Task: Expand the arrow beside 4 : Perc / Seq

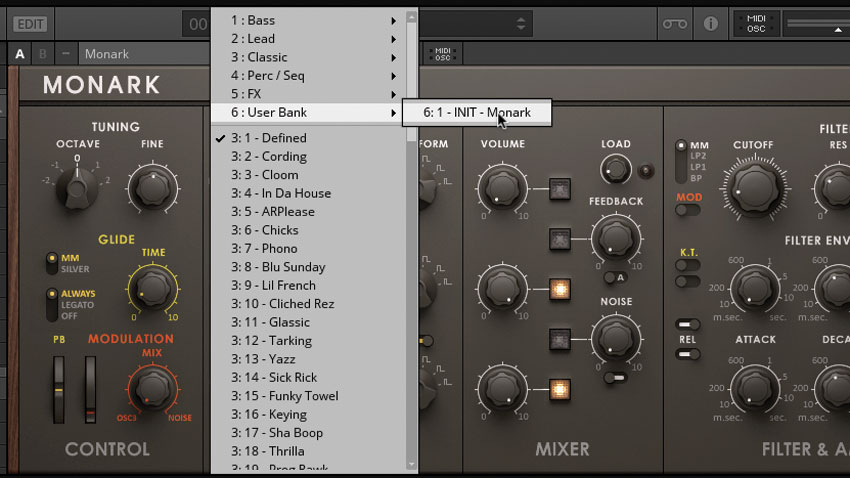Action: 394,76
